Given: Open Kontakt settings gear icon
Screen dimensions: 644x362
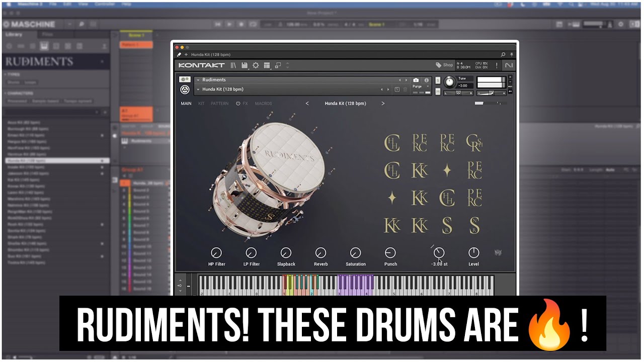Looking at the screenshot, I should (x=256, y=65).
